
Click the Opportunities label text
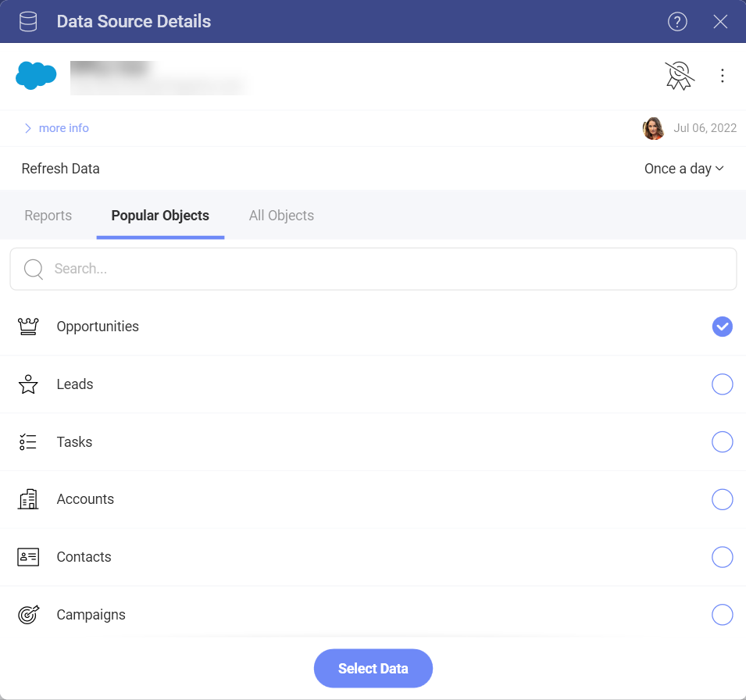[x=98, y=327]
